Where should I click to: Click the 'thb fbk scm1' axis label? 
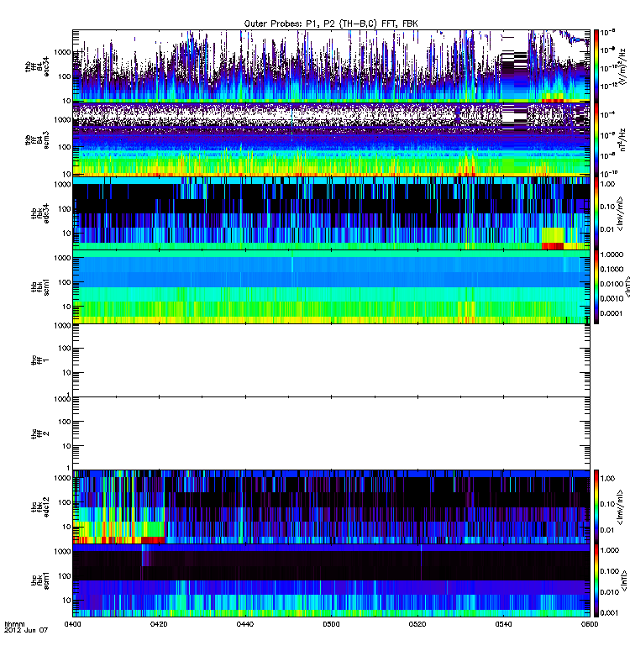40,286
